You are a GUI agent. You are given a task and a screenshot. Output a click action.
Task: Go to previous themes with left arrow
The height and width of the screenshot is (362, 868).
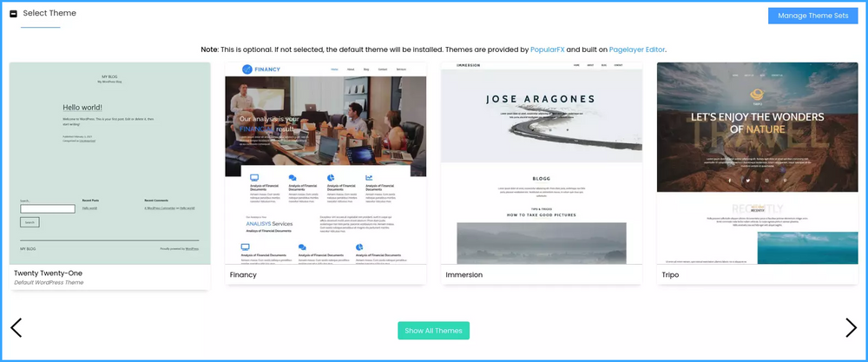coord(16,327)
